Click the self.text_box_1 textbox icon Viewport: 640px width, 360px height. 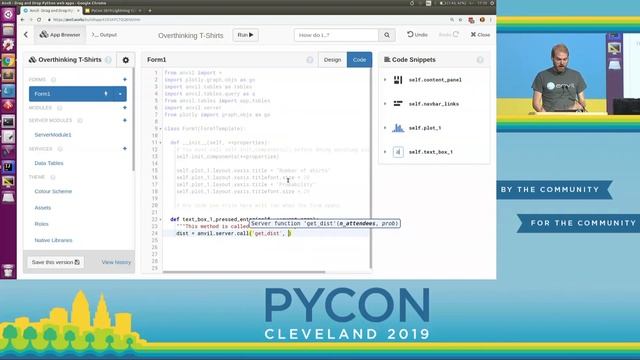(x=398, y=152)
